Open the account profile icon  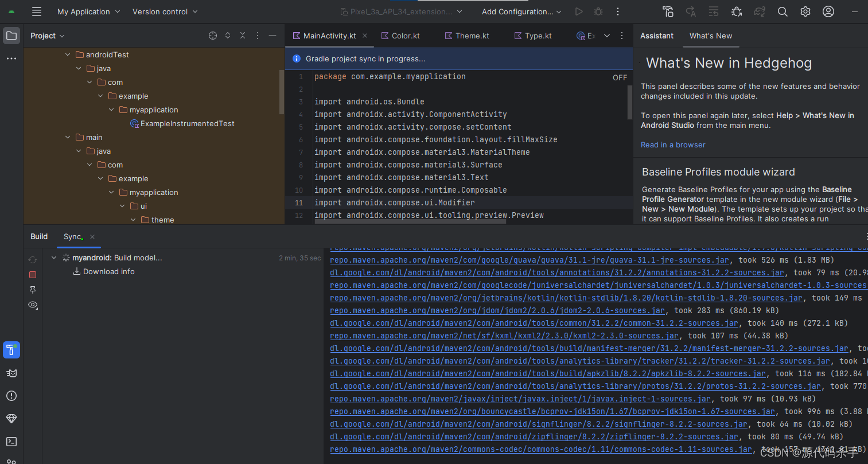pos(828,11)
